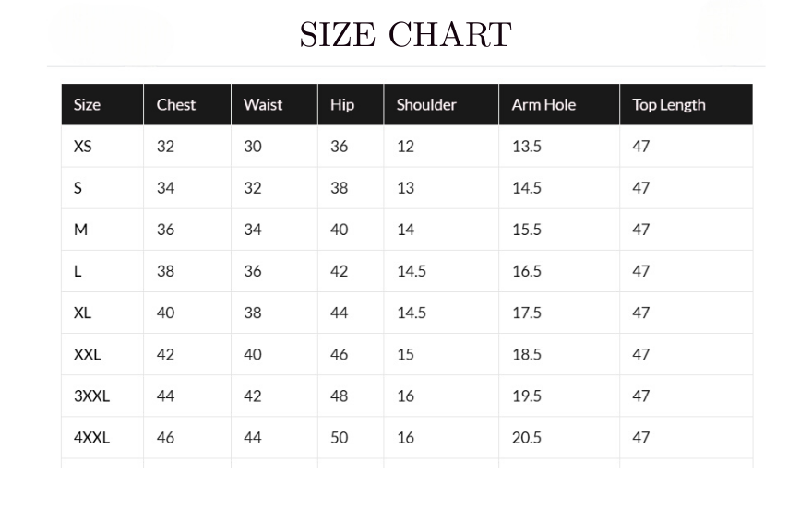Select the Hip column header

(342, 104)
